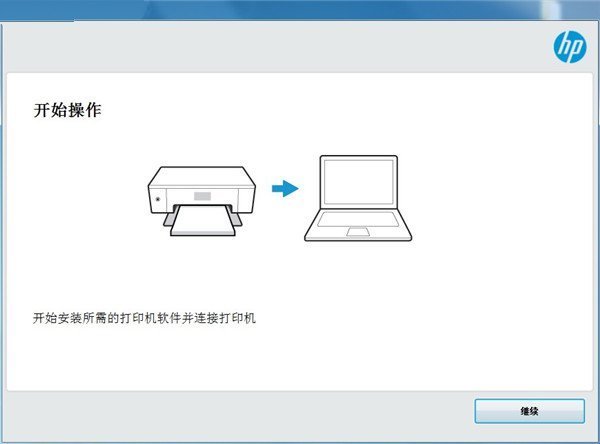The image size is (600, 444).
Task: Click the blue window title bar
Action: (300, 10)
